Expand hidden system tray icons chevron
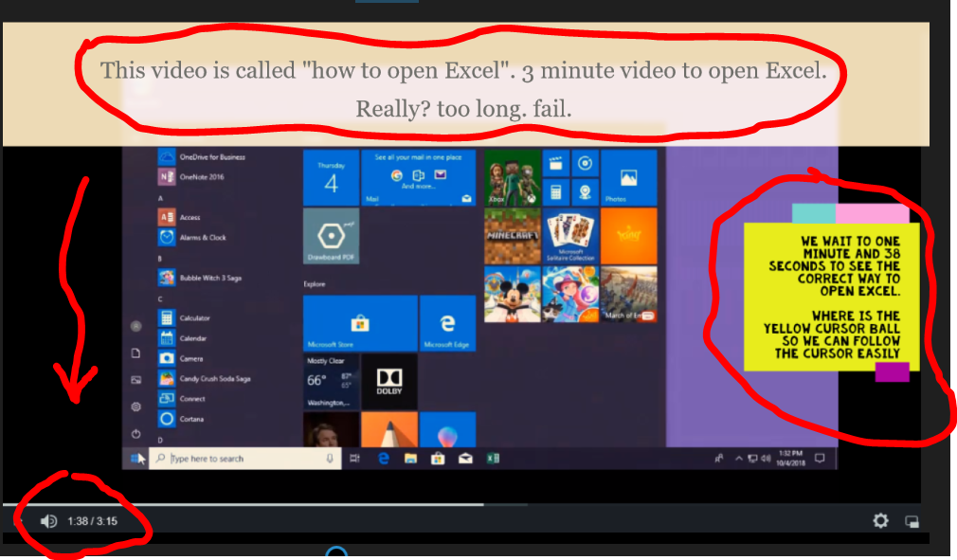Viewport: 957px width, 560px height. 738,459
